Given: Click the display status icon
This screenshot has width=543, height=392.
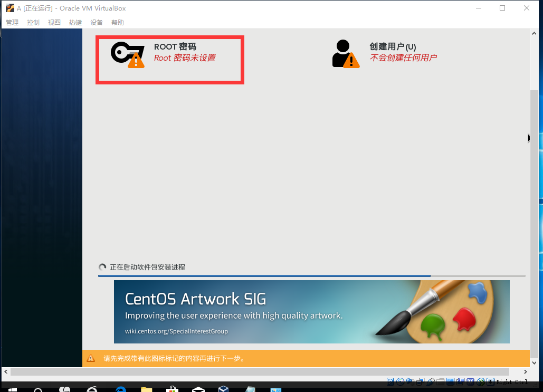Looking at the screenshot, I should (450, 381).
